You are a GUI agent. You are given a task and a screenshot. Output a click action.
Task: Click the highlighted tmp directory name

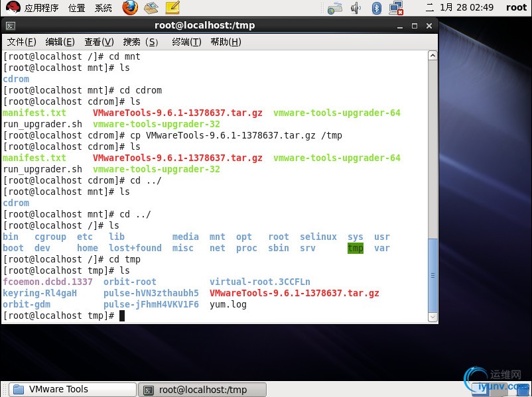(356, 248)
